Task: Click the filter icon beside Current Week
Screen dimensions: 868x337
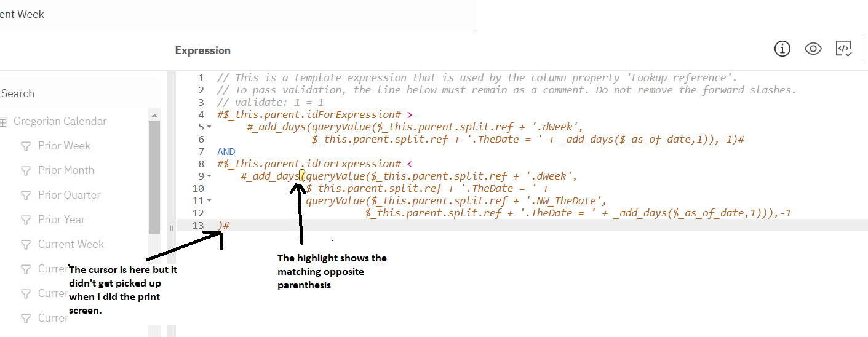Action: coord(25,244)
